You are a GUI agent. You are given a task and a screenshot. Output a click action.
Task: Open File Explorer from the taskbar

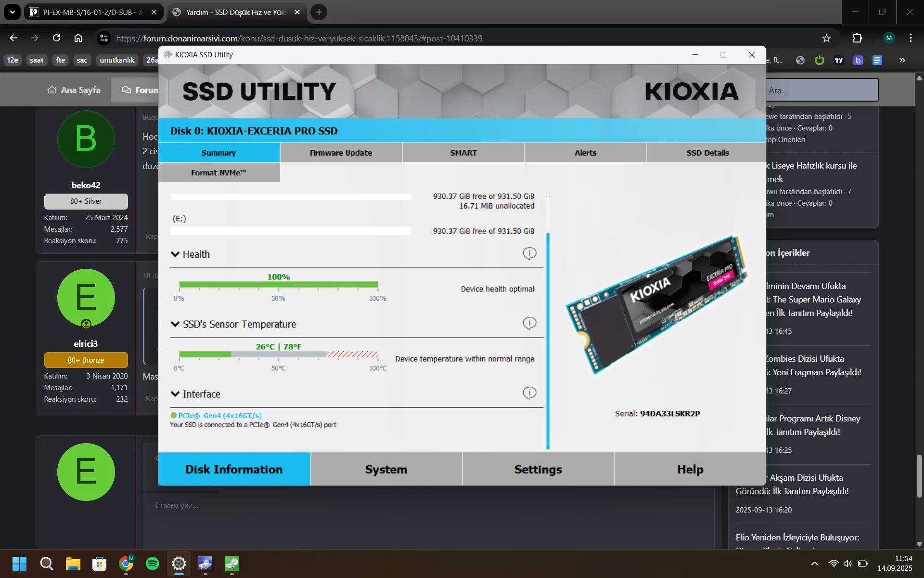[x=73, y=563]
